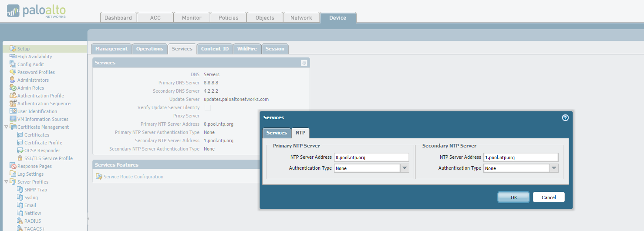Click the Admin Roles icon
The width and height of the screenshot is (644, 231).
point(13,88)
